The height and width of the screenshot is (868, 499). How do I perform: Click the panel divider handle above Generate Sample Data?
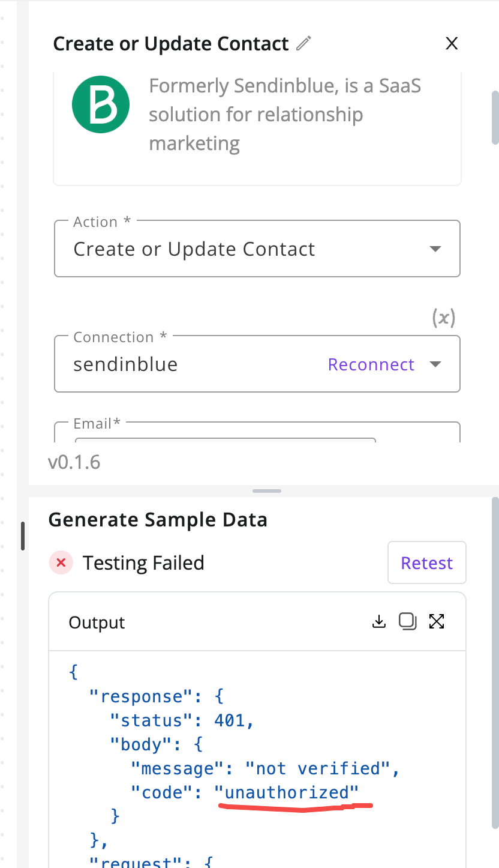click(x=267, y=491)
